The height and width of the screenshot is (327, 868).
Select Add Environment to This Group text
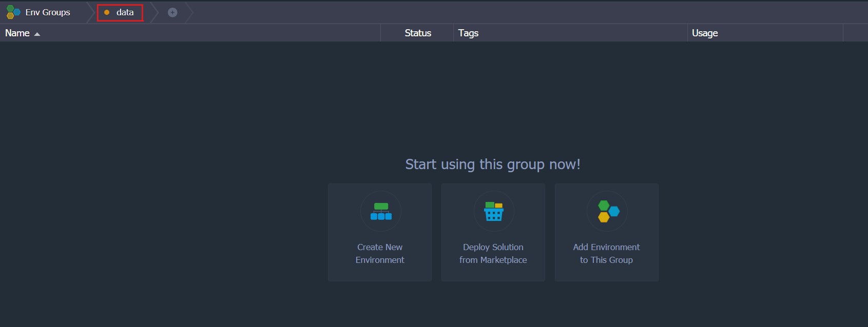[606, 253]
